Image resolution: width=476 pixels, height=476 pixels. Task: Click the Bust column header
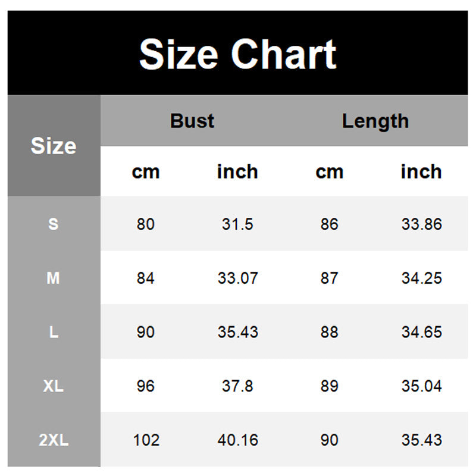(192, 121)
